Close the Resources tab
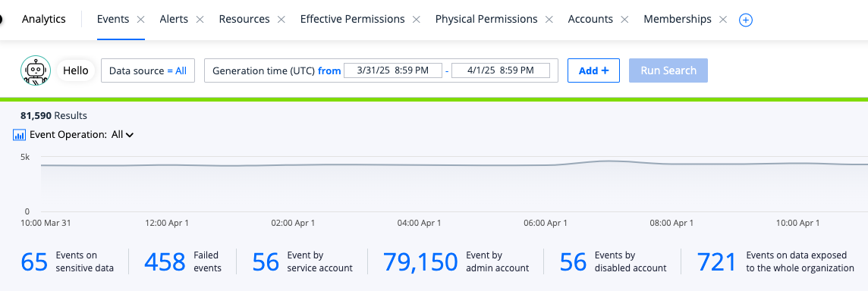Image resolution: width=868 pixels, height=291 pixels. (281, 20)
